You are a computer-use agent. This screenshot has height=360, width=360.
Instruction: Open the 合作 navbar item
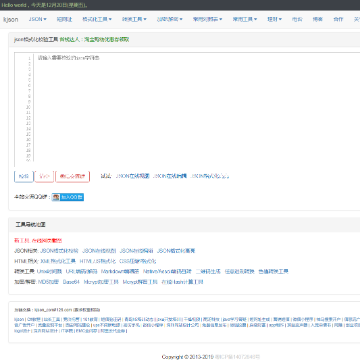tap(338, 19)
